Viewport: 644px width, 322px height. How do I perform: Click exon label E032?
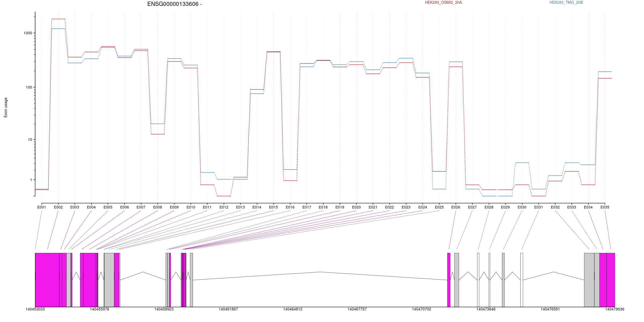[555, 207]
